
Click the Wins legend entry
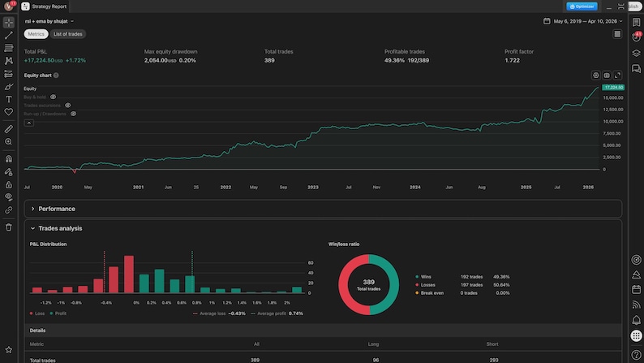(x=423, y=277)
